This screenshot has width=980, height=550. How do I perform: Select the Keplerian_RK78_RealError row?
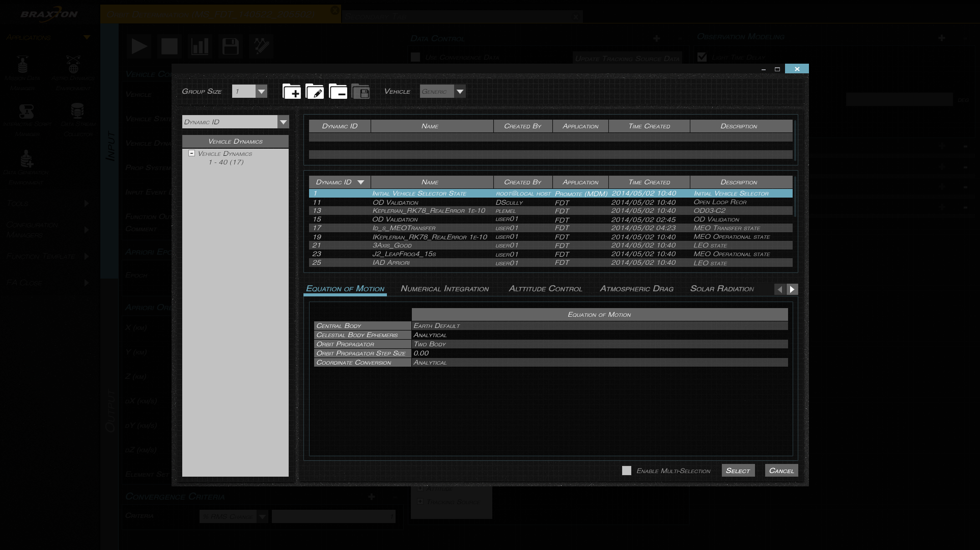tap(430, 210)
